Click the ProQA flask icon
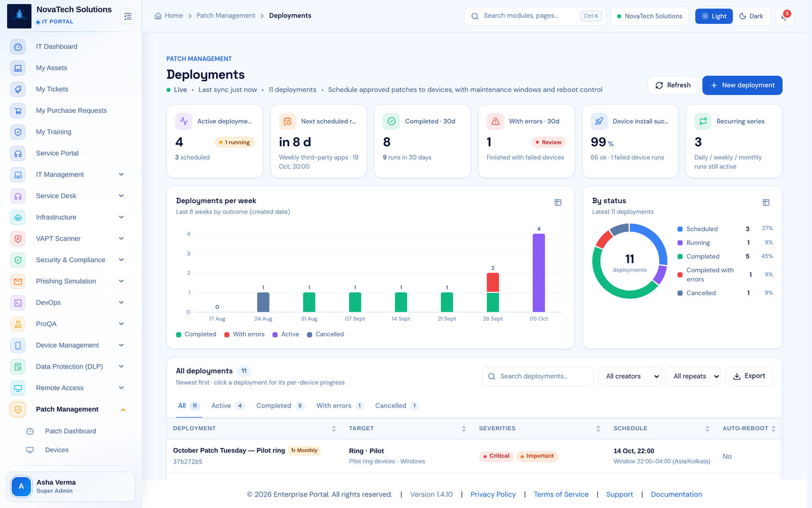 pos(18,324)
